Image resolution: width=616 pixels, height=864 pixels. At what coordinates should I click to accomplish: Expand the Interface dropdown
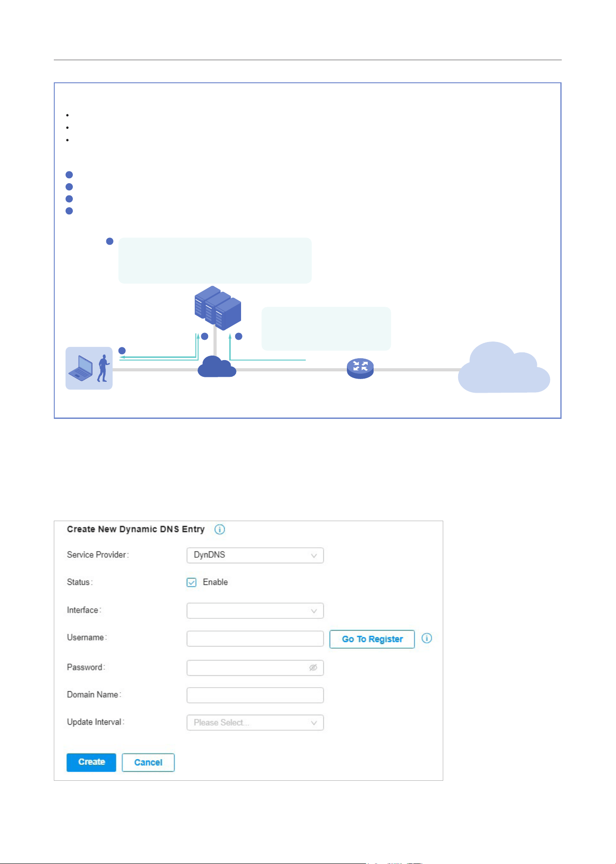point(255,611)
